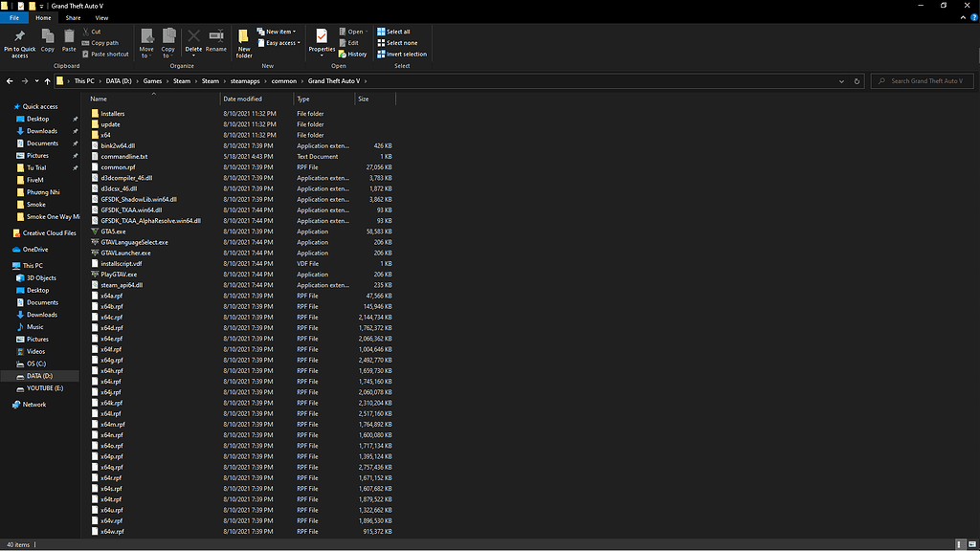
Task: Switch to the View ribbon tab
Action: [101, 17]
